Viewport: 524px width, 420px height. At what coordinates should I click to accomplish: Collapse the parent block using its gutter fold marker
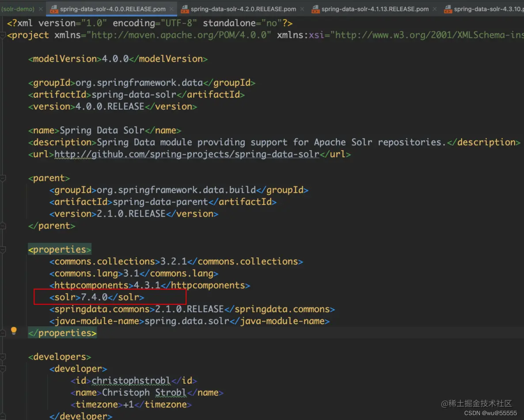3,178
